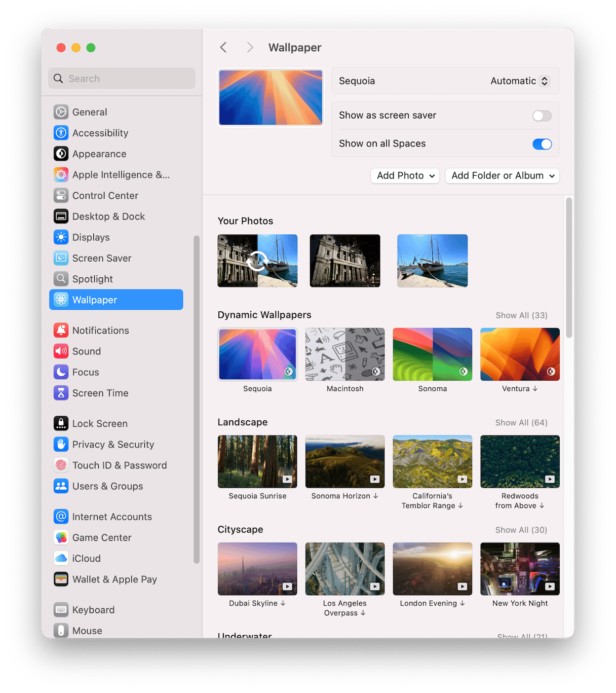
Task: Select London Evening cityscape wallpaper
Action: point(433,569)
